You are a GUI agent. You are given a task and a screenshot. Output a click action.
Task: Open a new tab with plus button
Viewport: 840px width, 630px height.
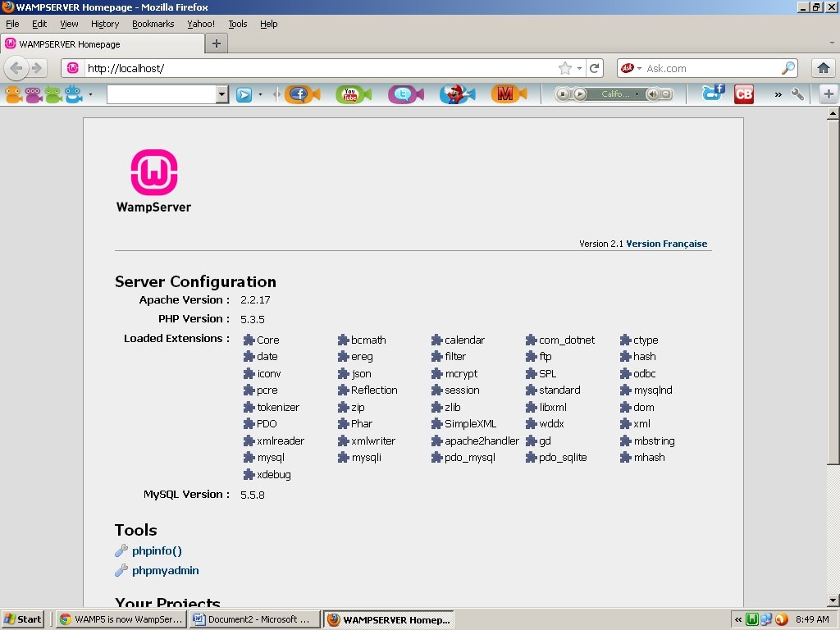click(217, 43)
